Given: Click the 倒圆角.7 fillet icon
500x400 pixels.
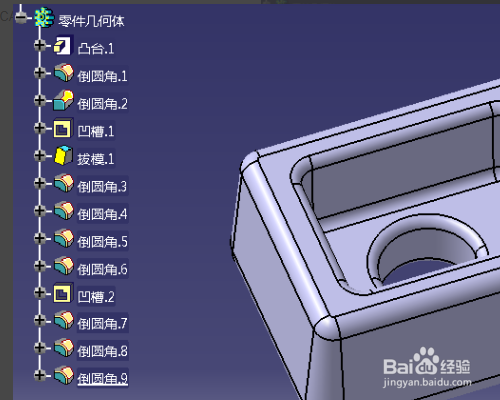Looking at the screenshot, I should [x=64, y=320].
